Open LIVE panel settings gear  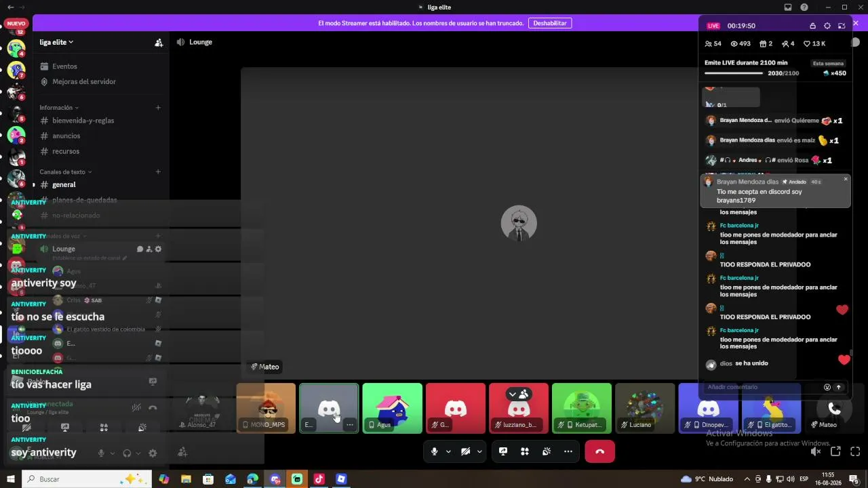(x=827, y=26)
